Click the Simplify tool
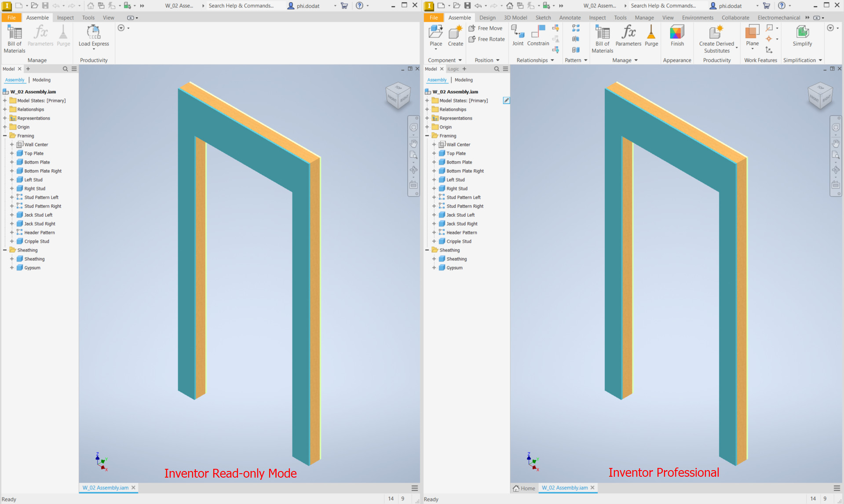Screen dimensions: 844x504 click(802, 36)
